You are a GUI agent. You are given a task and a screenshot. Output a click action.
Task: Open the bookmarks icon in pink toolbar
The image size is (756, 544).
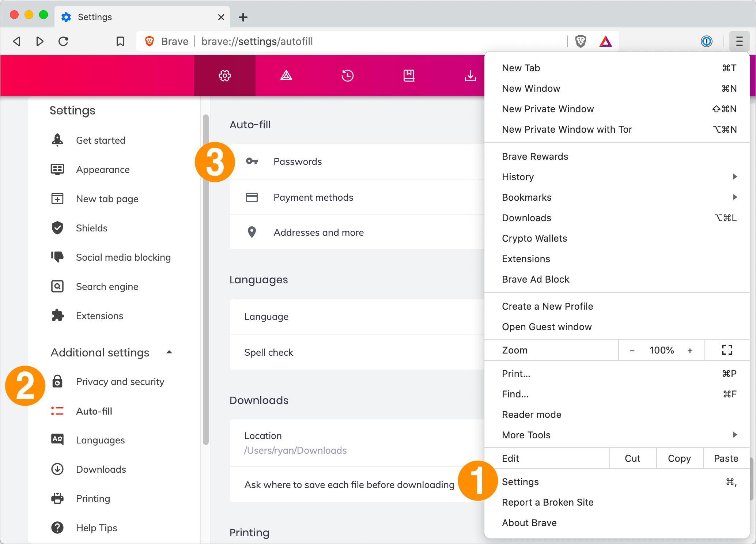click(409, 76)
